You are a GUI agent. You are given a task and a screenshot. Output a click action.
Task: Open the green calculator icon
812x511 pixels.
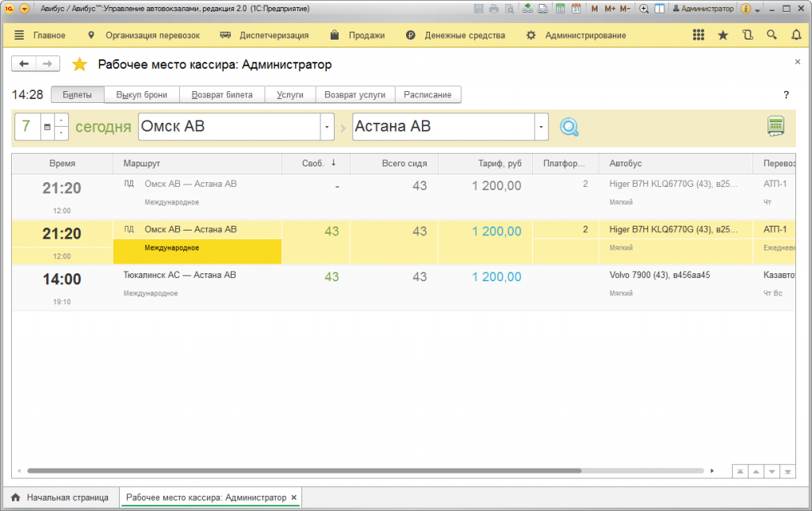tap(776, 126)
